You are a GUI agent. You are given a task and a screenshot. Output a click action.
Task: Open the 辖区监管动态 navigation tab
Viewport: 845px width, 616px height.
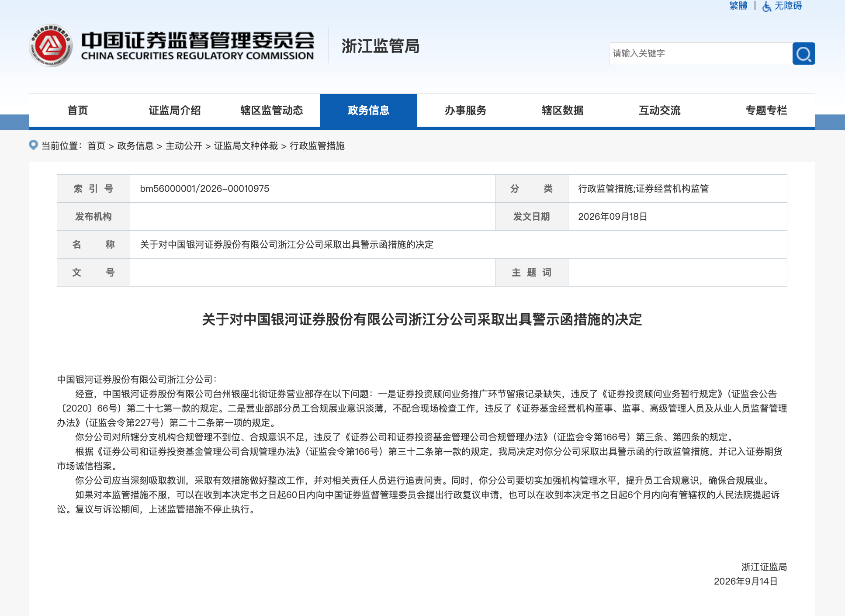click(x=272, y=111)
